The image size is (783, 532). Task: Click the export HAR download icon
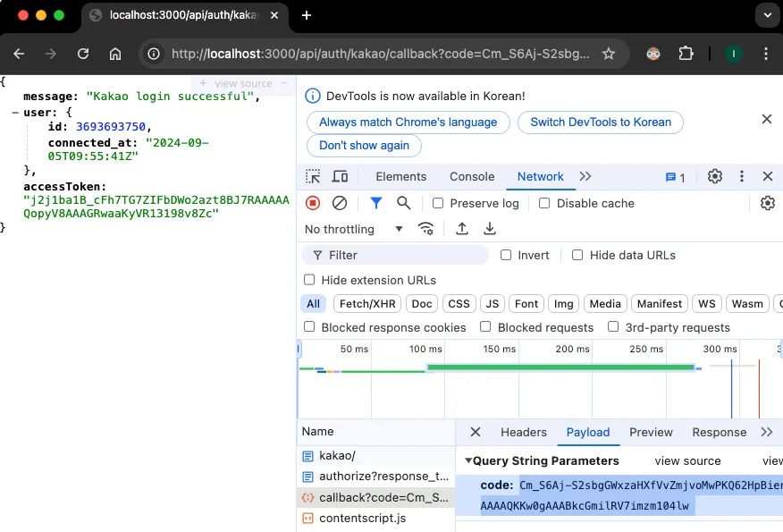(490, 229)
